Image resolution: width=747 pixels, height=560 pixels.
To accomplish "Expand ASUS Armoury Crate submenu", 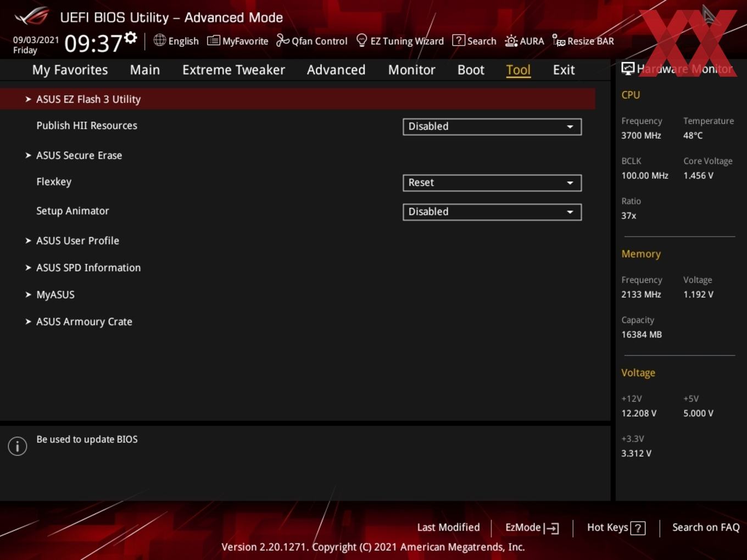I will click(x=84, y=322).
